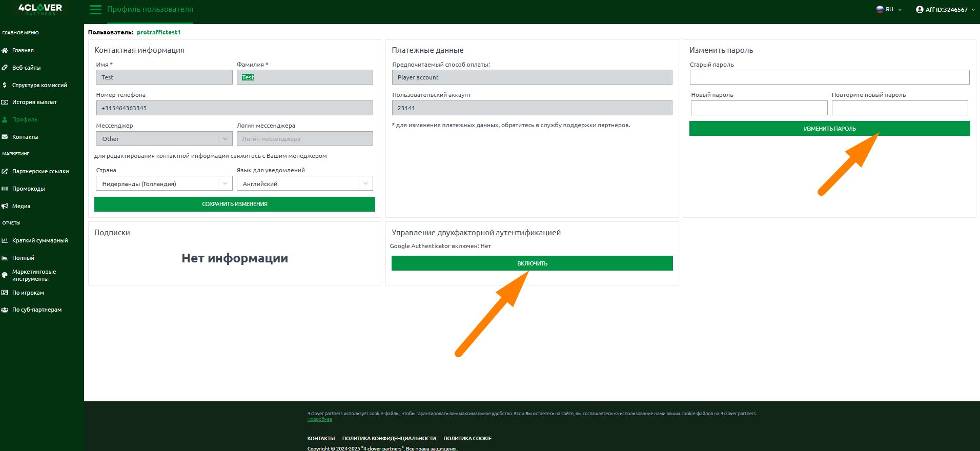Open the Язык для уведомлений dropdown

pyautogui.click(x=305, y=183)
